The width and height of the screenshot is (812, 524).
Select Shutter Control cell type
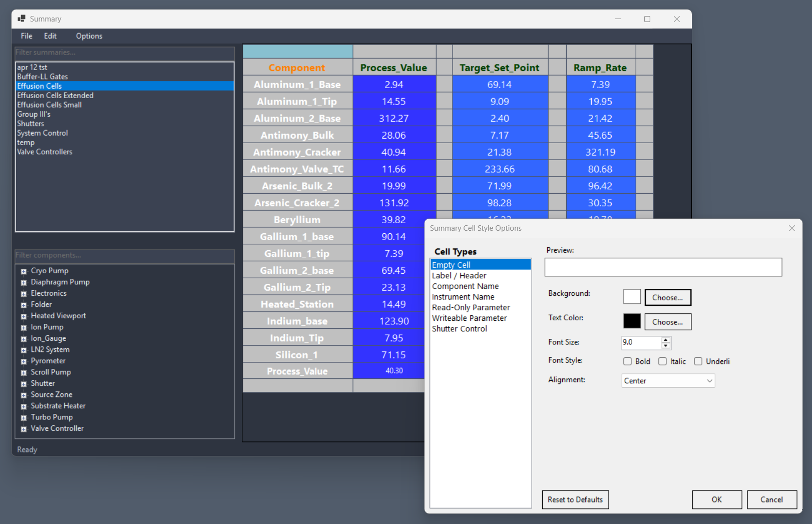point(480,329)
